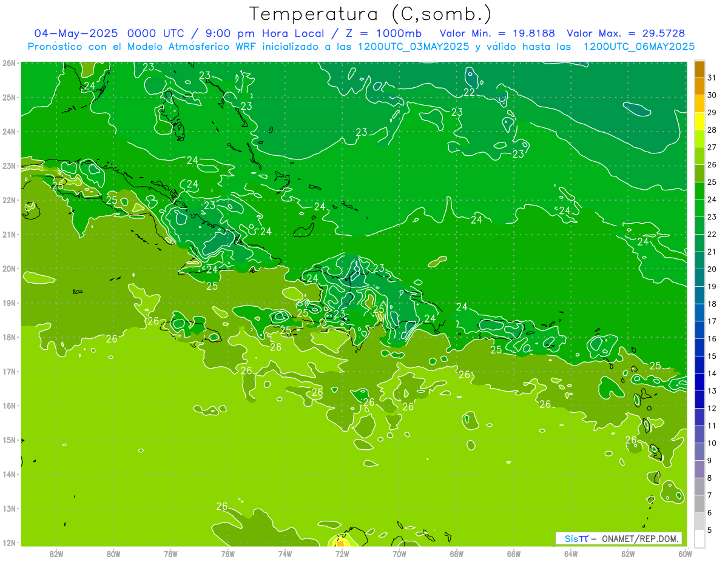The height and width of the screenshot is (562, 728).
Task: Click the '76W' longitude axis label
Action: click(228, 554)
